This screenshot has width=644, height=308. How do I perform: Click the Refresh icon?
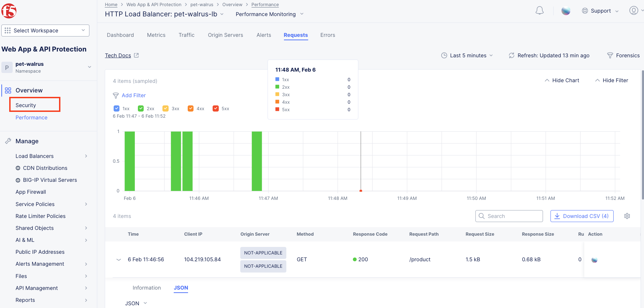tap(511, 55)
